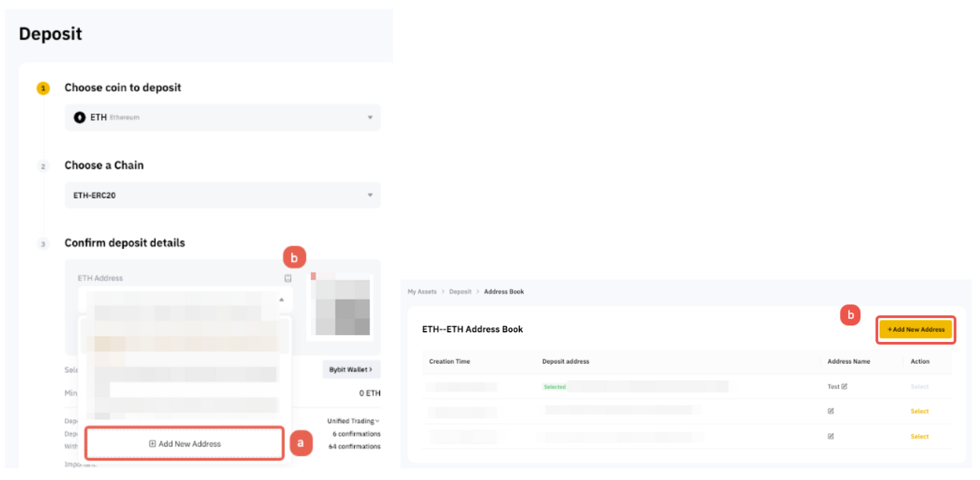The height and width of the screenshot is (480, 980).
Task: Click the edit name icon in second address row
Action: coord(830,411)
